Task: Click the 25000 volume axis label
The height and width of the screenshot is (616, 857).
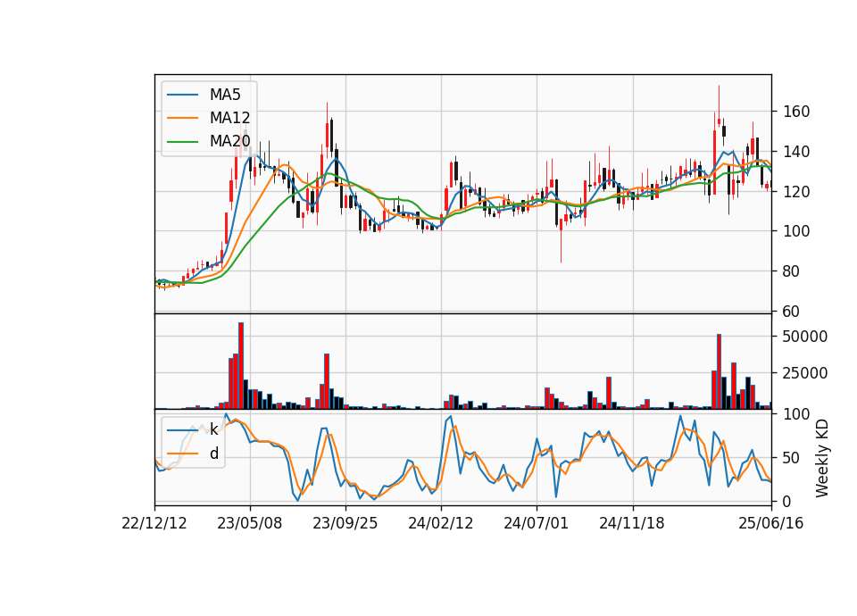Action: coord(805,373)
